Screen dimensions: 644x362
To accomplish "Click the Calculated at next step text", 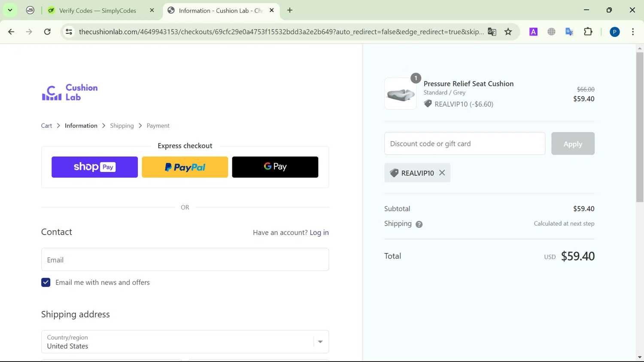I will [x=564, y=223].
